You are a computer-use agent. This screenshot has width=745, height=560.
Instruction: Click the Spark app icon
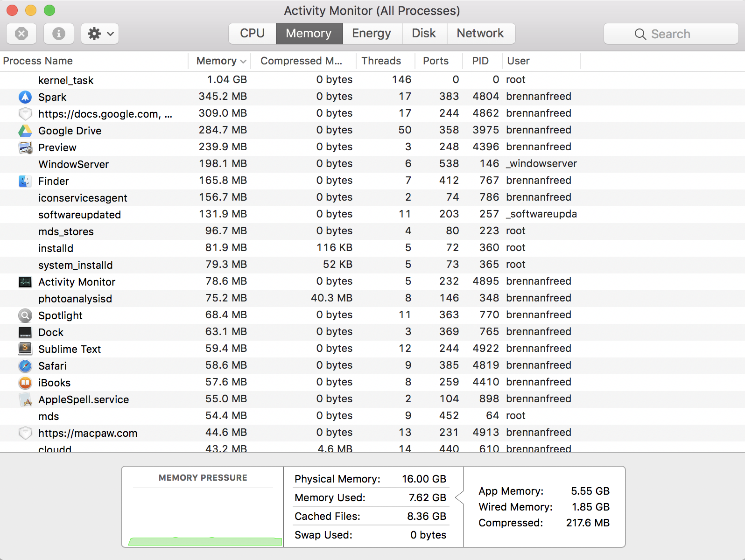point(25,97)
